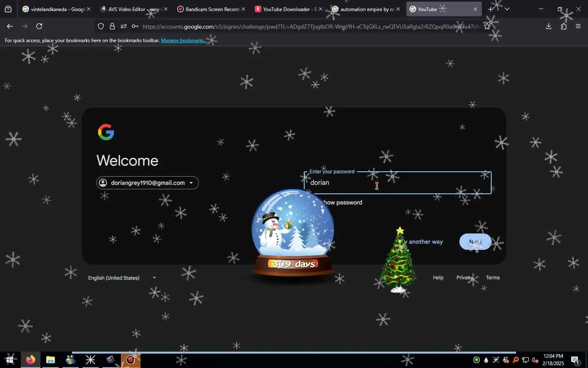Open Firefox application menu

[578, 27]
